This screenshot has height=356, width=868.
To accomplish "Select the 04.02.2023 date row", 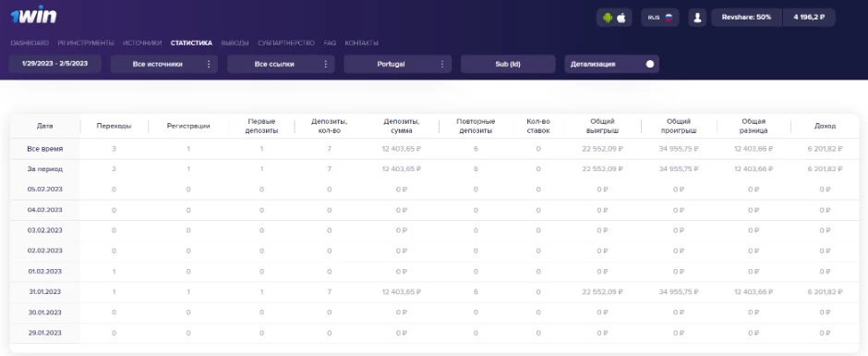I will point(45,210).
